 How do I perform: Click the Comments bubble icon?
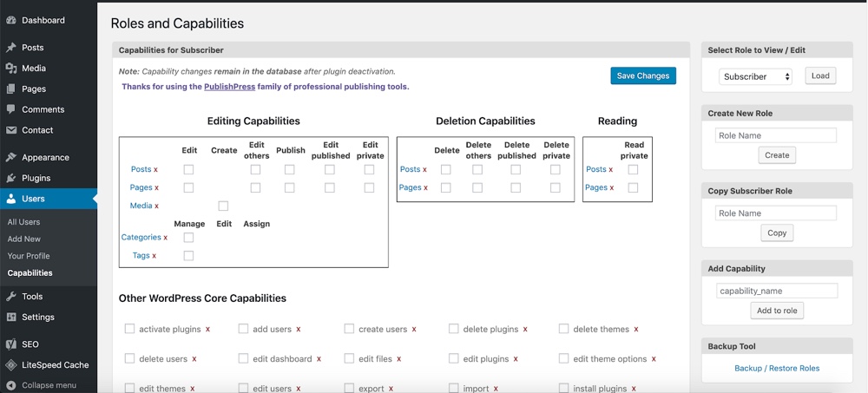pyautogui.click(x=10, y=109)
